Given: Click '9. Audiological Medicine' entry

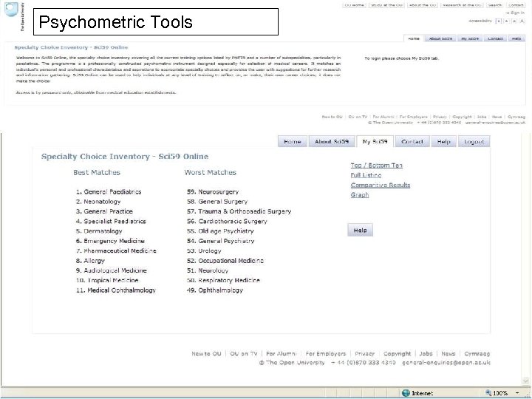Looking at the screenshot, I should pos(112,270).
